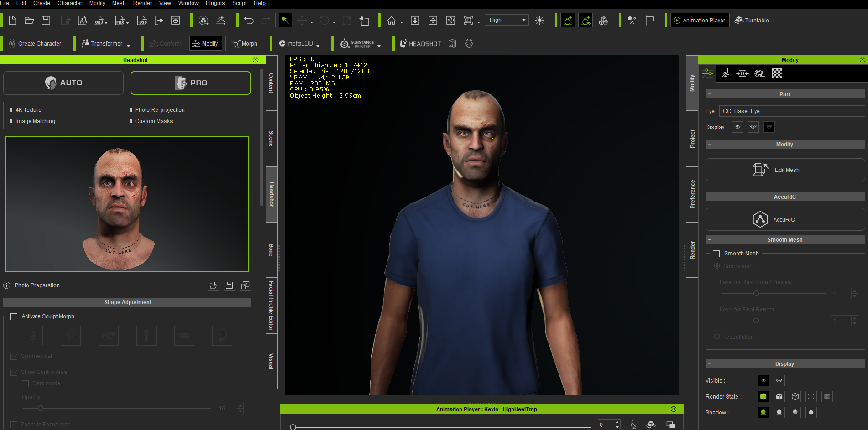Click the Morph tool button
This screenshot has width=868, height=430.
244,44
